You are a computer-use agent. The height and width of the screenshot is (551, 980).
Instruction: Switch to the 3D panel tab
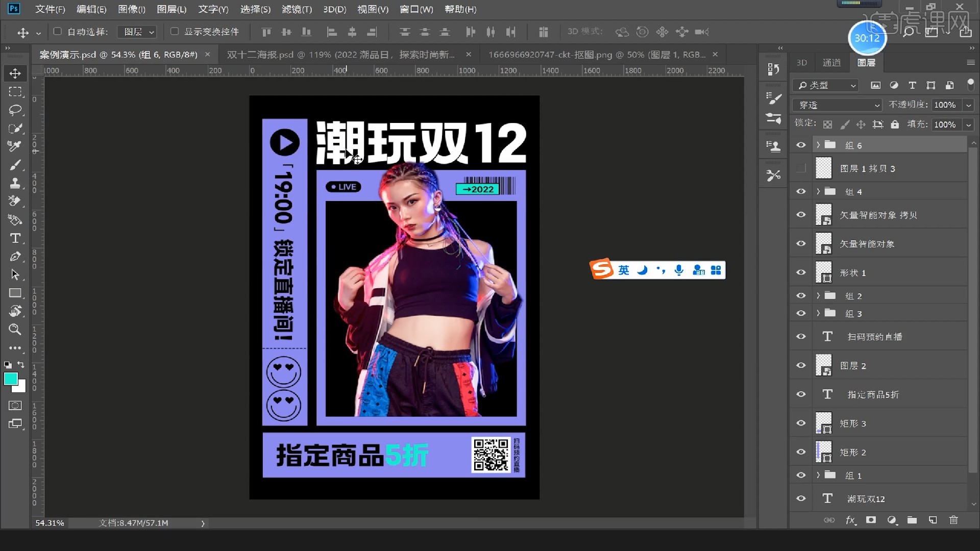[x=802, y=63]
